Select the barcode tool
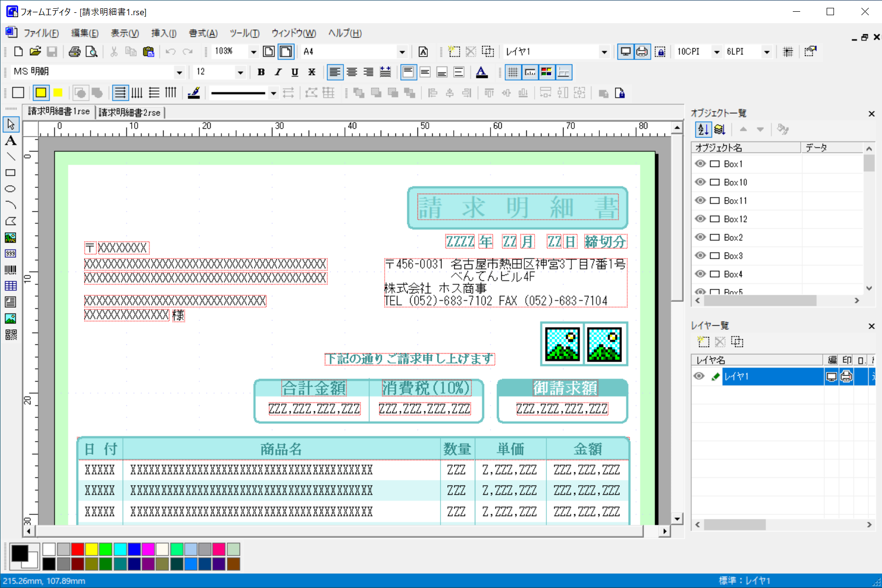The width and height of the screenshot is (882, 588). 10,269
